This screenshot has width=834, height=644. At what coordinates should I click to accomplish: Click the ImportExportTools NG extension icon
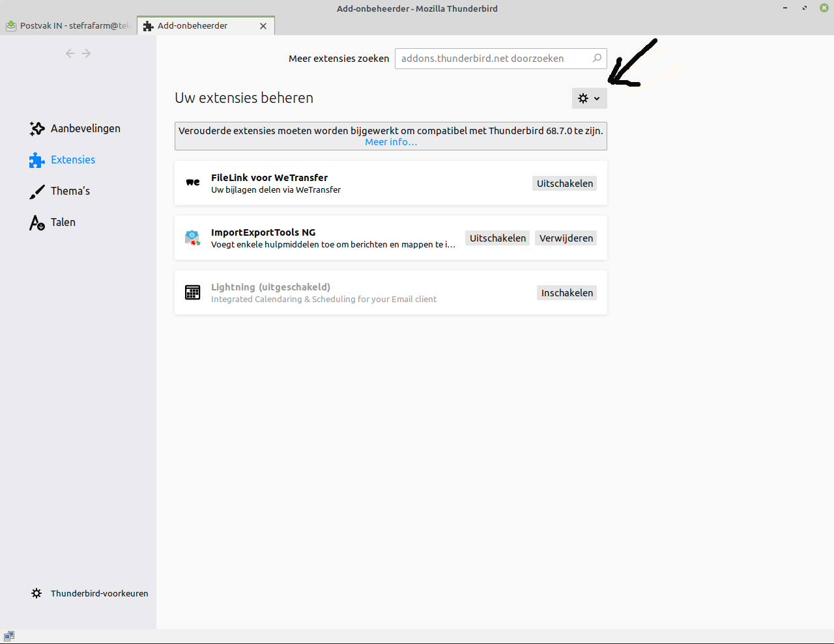point(193,238)
